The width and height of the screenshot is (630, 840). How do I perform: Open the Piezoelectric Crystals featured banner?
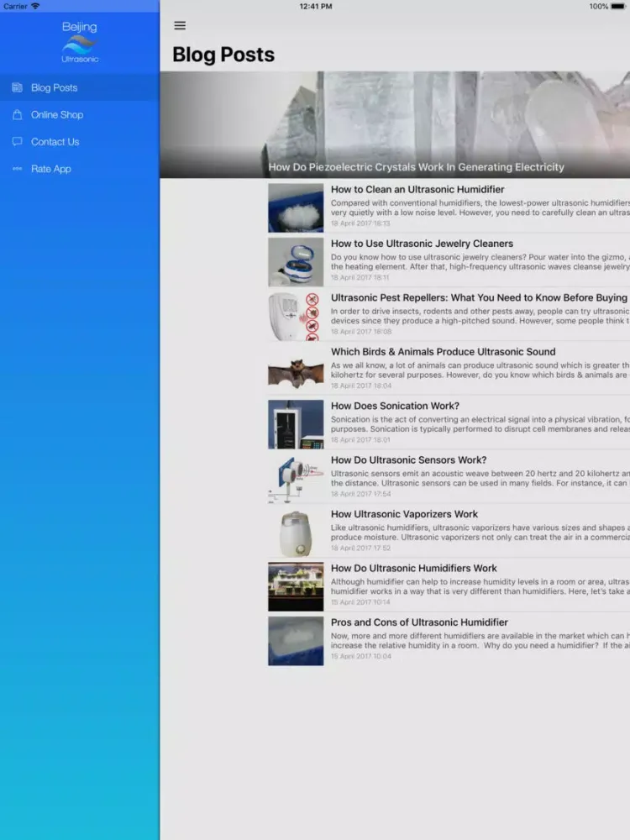pos(395,124)
